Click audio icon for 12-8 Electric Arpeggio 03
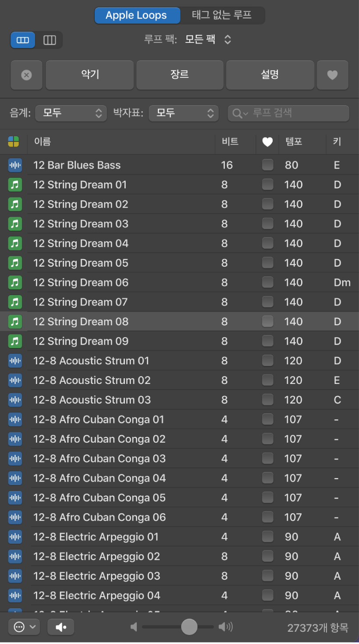This screenshot has width=359, height=644. click(15, 576)
